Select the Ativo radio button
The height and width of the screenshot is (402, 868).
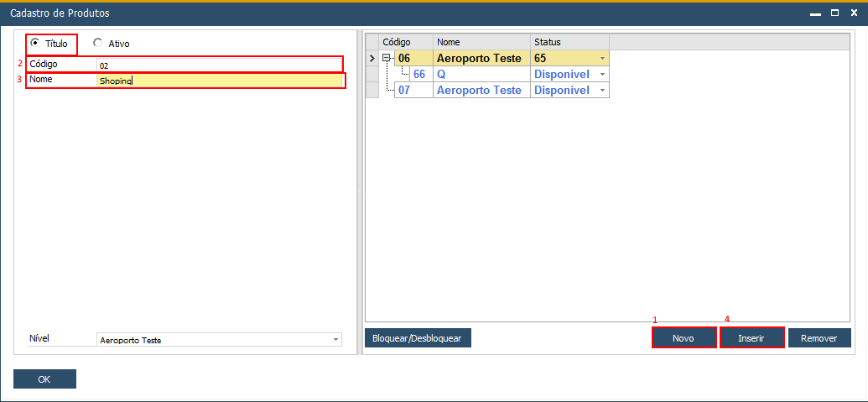[97, 43]
